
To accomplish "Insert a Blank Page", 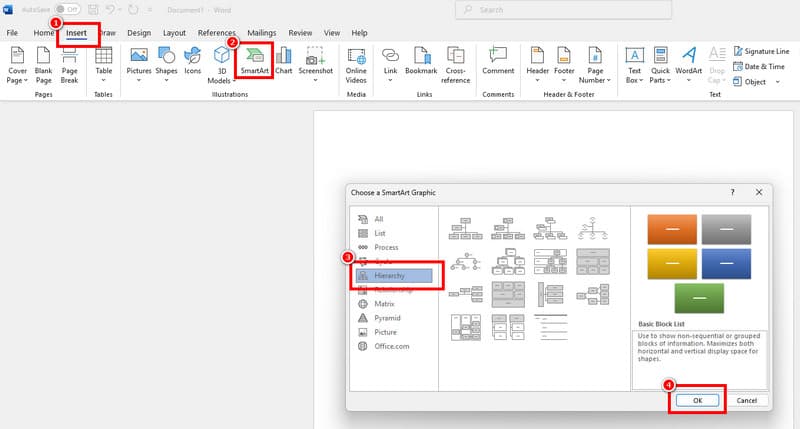I will point(43,65).
